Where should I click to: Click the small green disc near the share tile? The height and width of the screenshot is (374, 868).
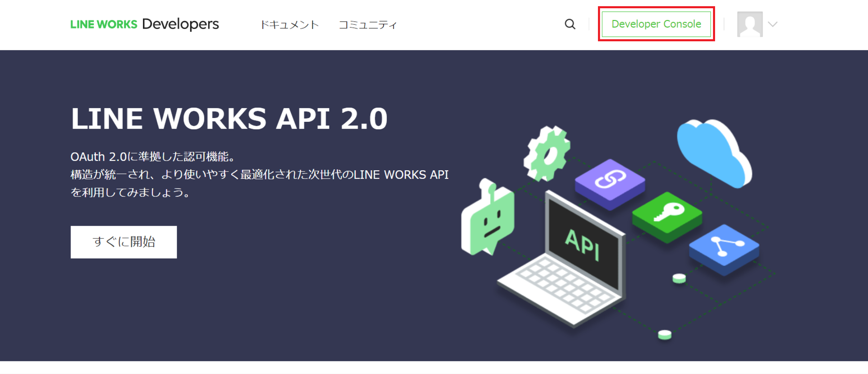click(x=679, y=278)
